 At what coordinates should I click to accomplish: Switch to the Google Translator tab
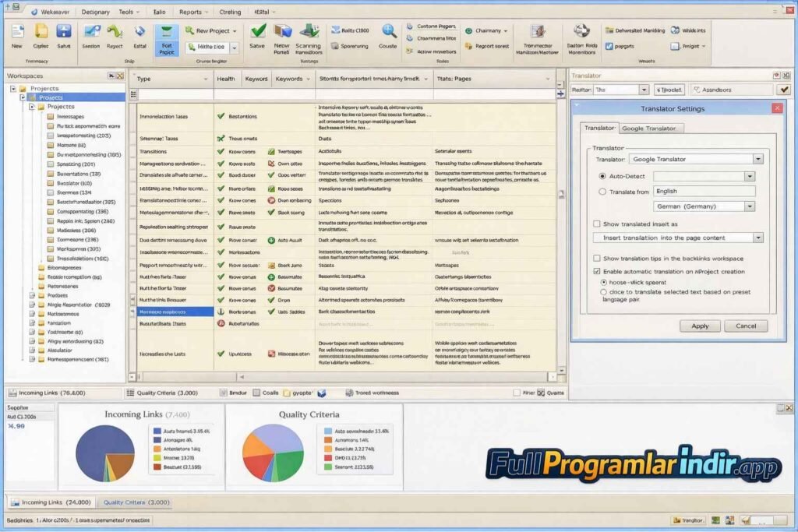[651, 128]
